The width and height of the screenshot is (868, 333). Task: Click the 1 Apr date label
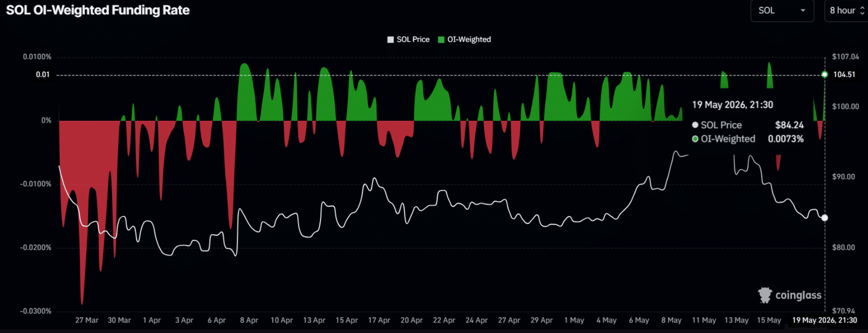click(x=152, y=320)
